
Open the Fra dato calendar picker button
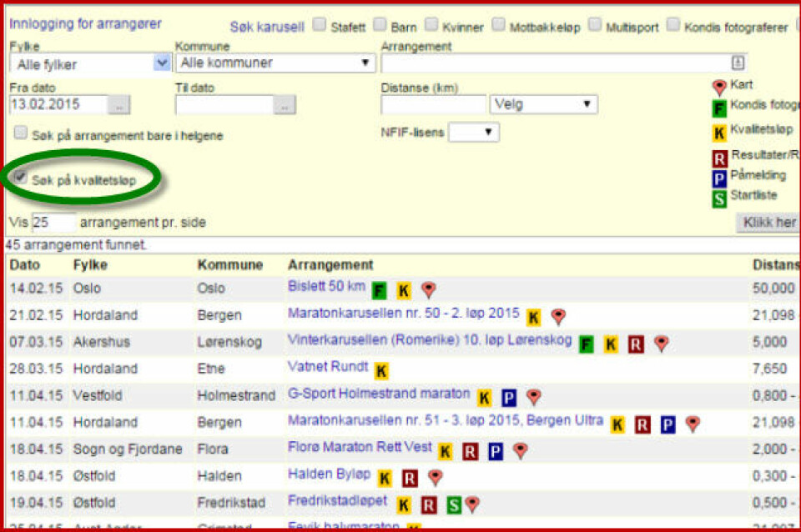pyautogui.click(x=119, y=105)
